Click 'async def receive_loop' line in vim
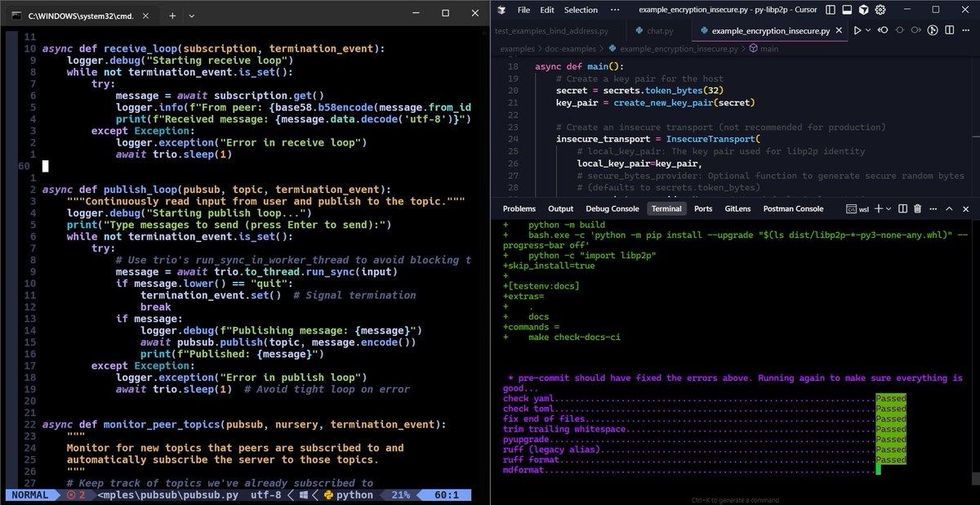980x505 pixels. (x=213, y=48)
